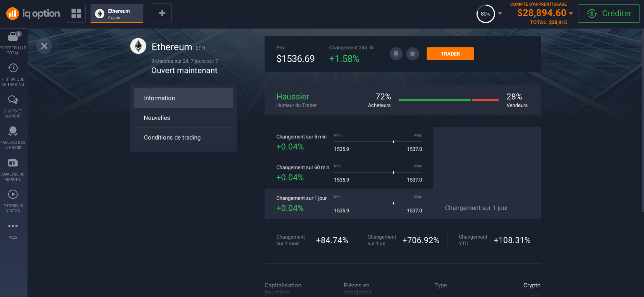Open Analyse de Marché
Screen dimensions: 644x297
coord(13,169)
